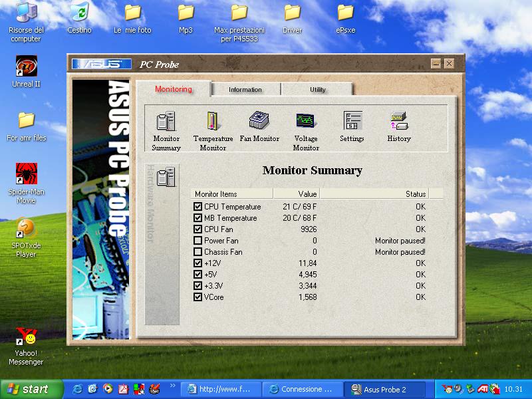Uncheck the +3.3V checkbox
532x399 pixels.
198,286
